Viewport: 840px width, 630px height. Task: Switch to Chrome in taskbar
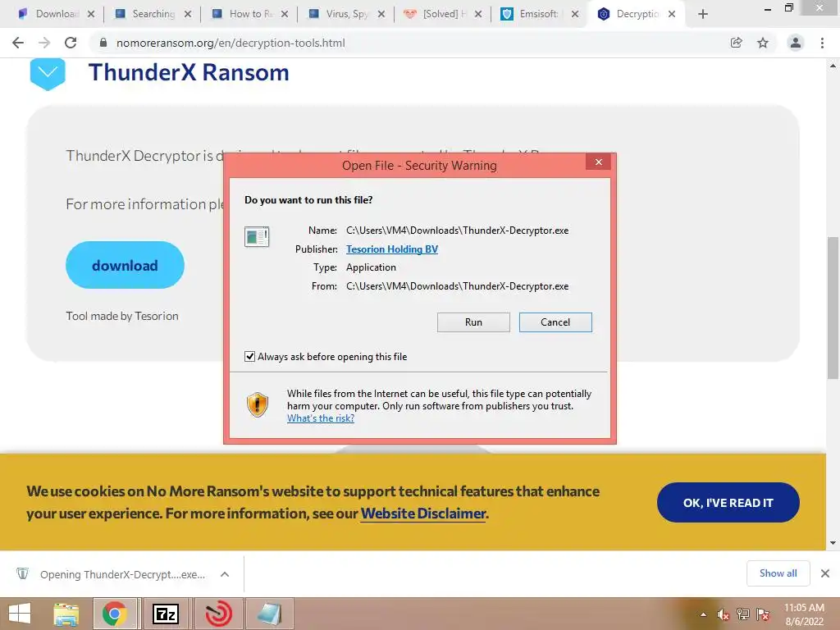[115, 614]
